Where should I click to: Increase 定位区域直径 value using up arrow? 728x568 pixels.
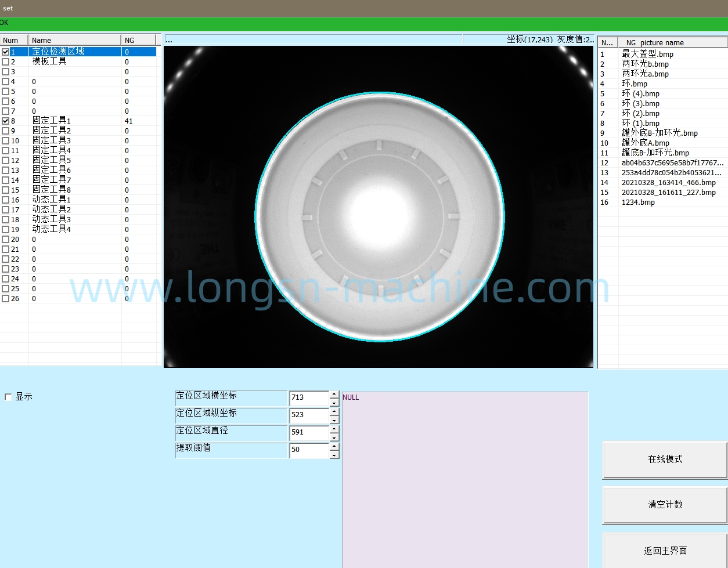[334, 429]
